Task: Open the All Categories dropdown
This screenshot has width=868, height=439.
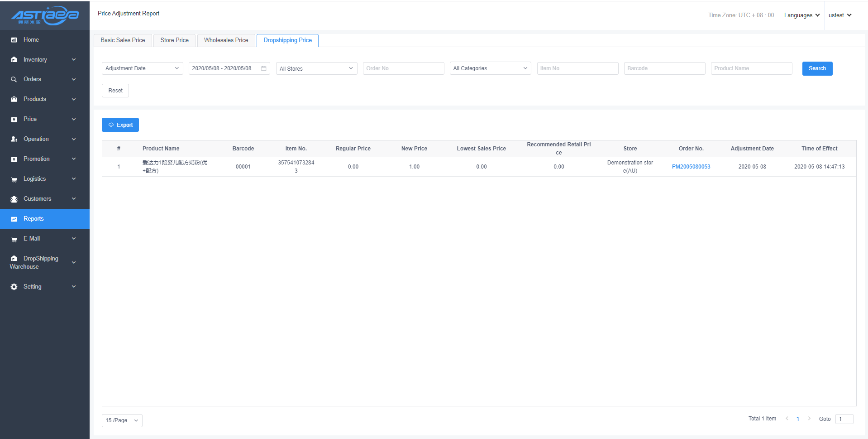Action: 490,68
